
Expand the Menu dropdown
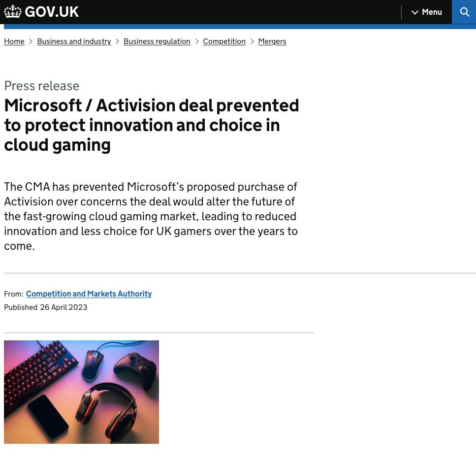pyautogui.click(x=426, y=12)
